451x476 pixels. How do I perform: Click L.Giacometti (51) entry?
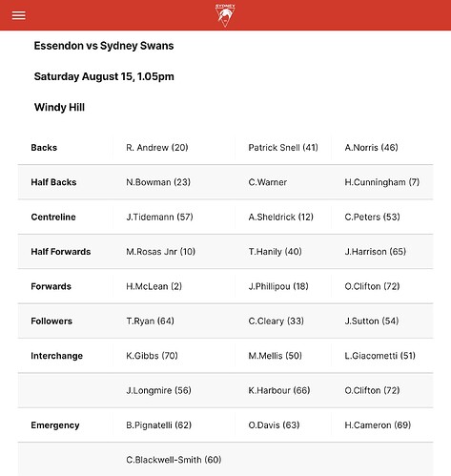click(x=379, y=356)
